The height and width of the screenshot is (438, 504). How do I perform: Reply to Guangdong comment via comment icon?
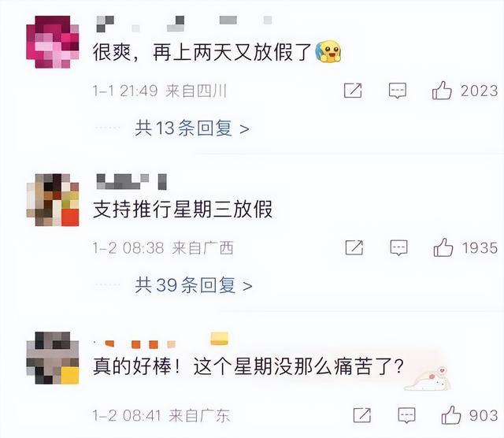click(x=406, y=415)
